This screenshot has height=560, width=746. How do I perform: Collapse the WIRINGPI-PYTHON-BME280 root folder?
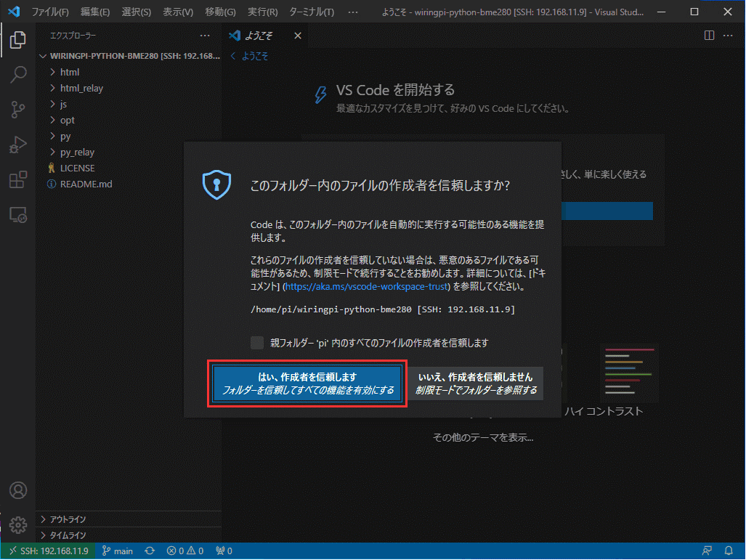(x=129, y=56)
